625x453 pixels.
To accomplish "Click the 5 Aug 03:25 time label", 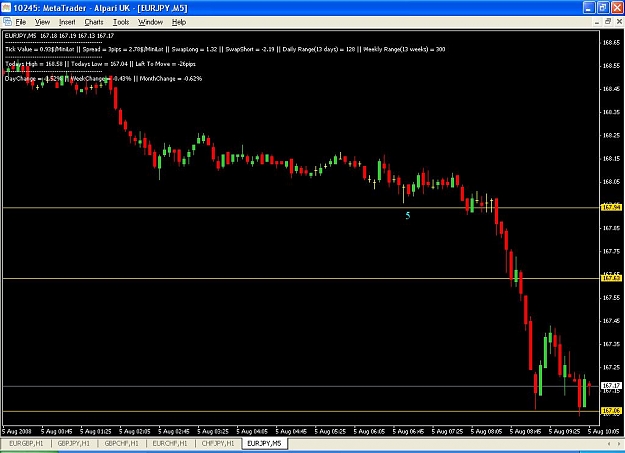I will [212, 431].
